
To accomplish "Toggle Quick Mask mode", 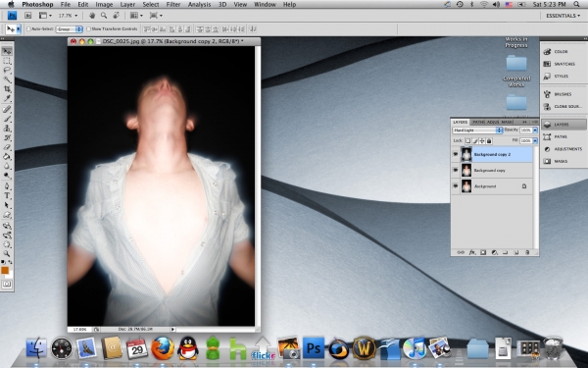I will (x=7, y=285).
